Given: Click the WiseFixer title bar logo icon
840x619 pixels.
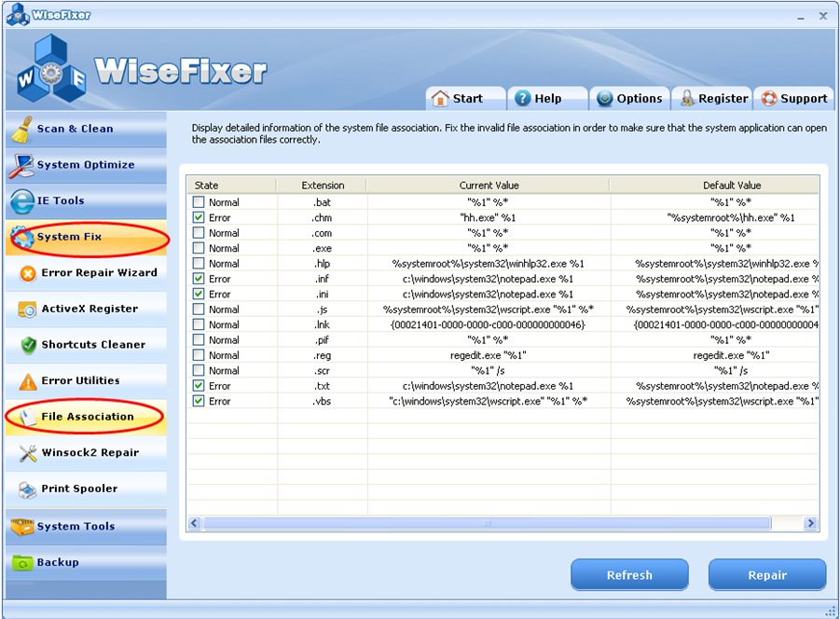Looking at the screenshot, I should (x=18, y=15).
